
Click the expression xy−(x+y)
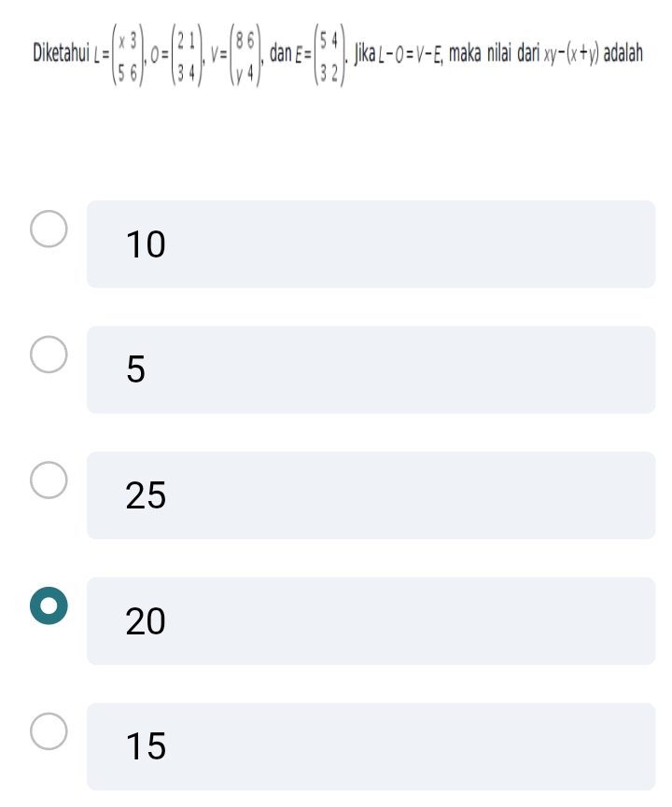coord(571,53)
